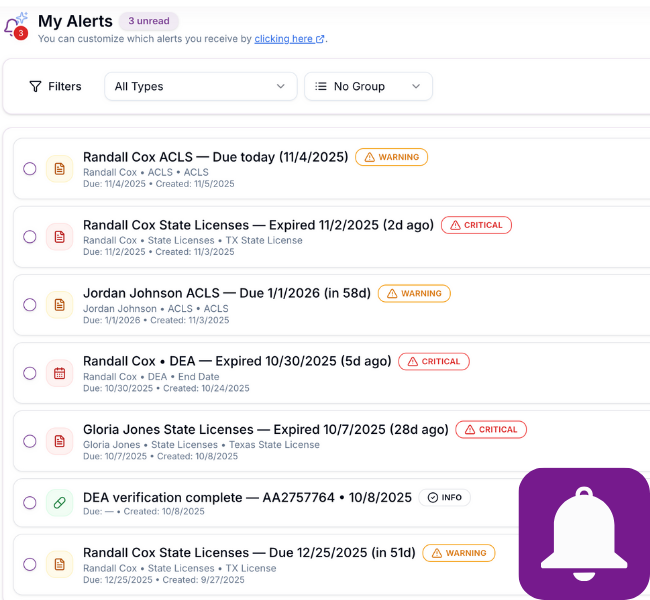Viewport: 650px width, 600px height.
Task: Select the Jordan Johnson ACLS alert circle
Action: point(30,305)
